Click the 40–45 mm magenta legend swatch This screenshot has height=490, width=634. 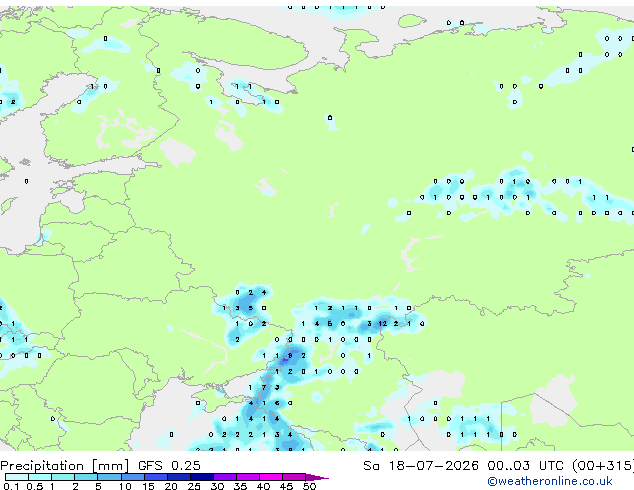click(x=271, y=477)
